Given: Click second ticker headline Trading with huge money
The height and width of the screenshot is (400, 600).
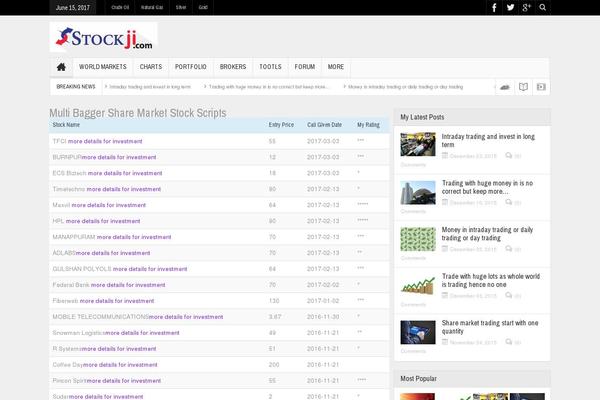Looking at the screenshot, I should 268,87.
